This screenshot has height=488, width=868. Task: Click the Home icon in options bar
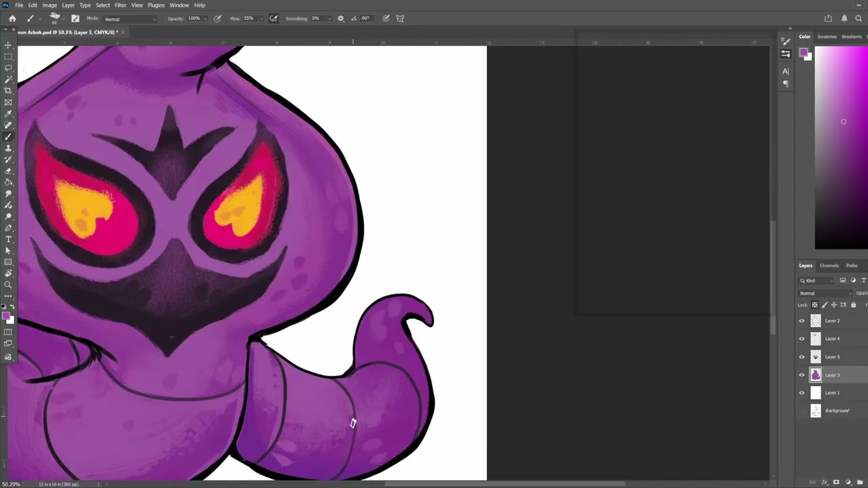(12, 19)
